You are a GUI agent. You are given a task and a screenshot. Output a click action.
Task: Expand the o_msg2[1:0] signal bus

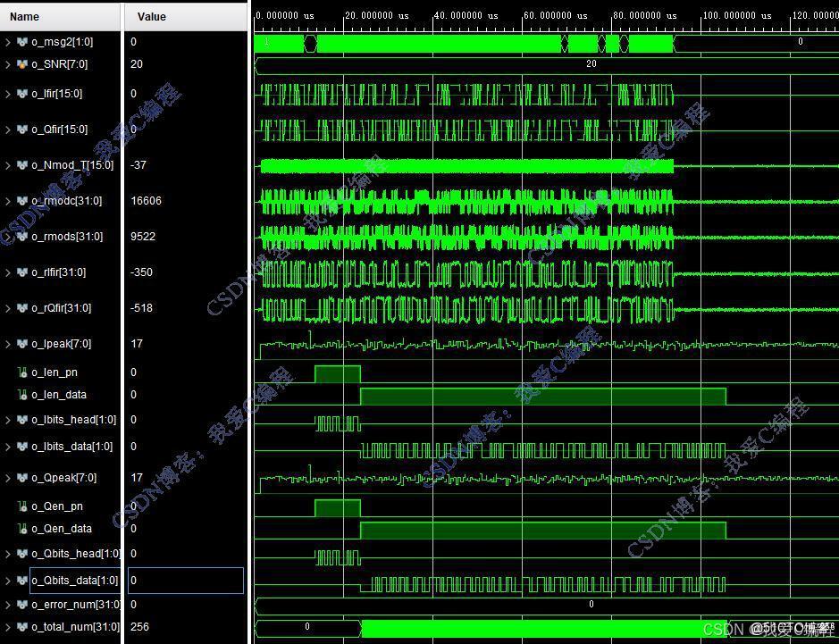click(x=7, y=42)
